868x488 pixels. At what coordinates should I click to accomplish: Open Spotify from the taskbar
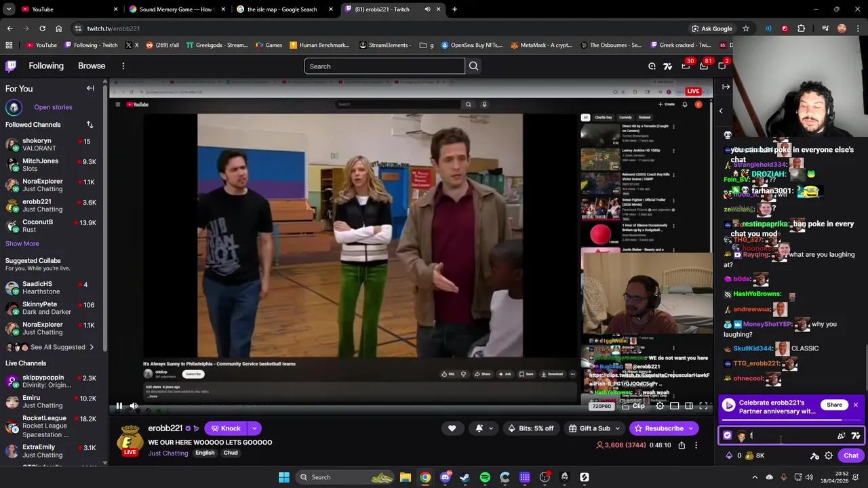(485, 477)
